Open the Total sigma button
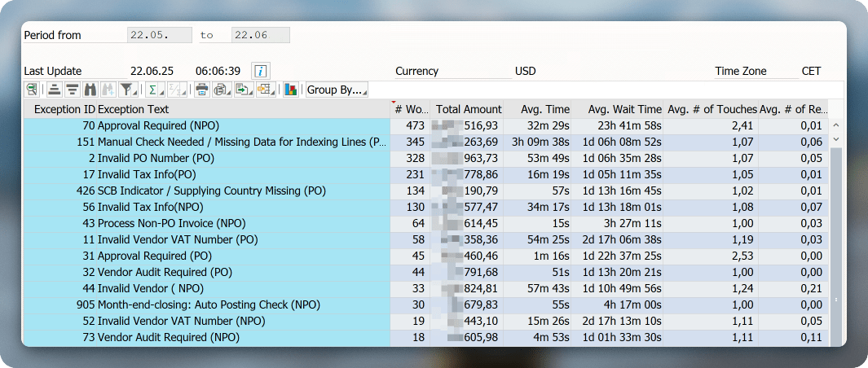 (x=154, y=90)
